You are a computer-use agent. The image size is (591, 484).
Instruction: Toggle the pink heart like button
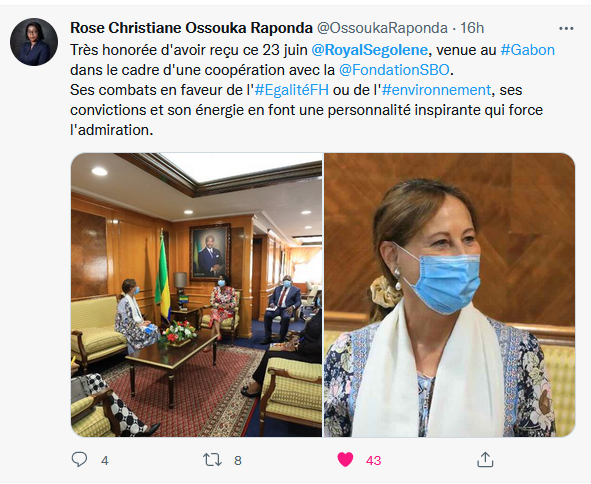(x=345, y=459)
